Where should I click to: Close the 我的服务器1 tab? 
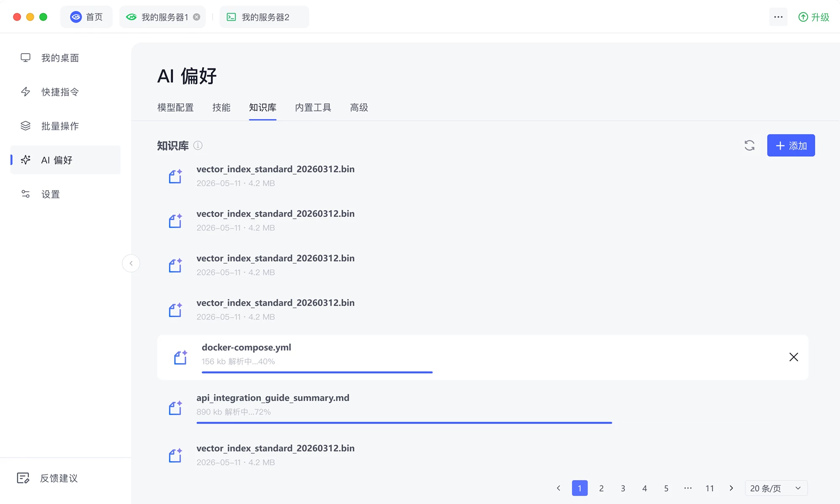[x=197, y=17]
